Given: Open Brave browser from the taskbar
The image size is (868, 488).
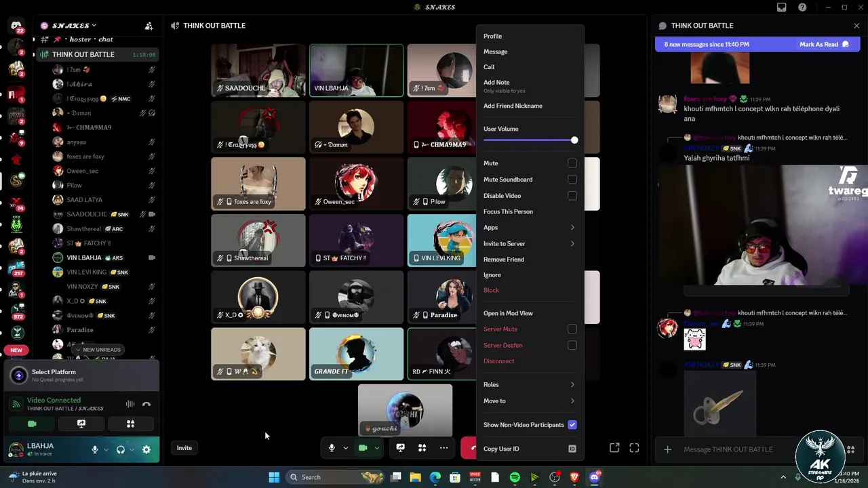Looking at the screenshot, I should (574, 477).
